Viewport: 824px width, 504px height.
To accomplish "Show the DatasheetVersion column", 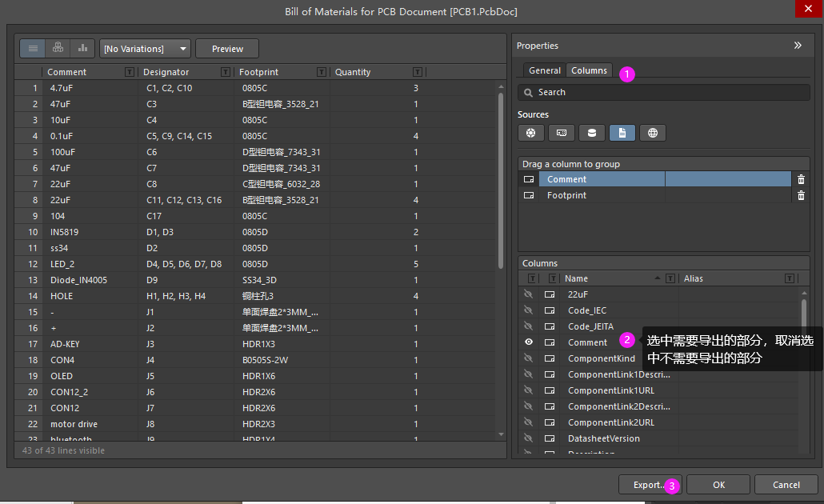I will click(529, 438).
